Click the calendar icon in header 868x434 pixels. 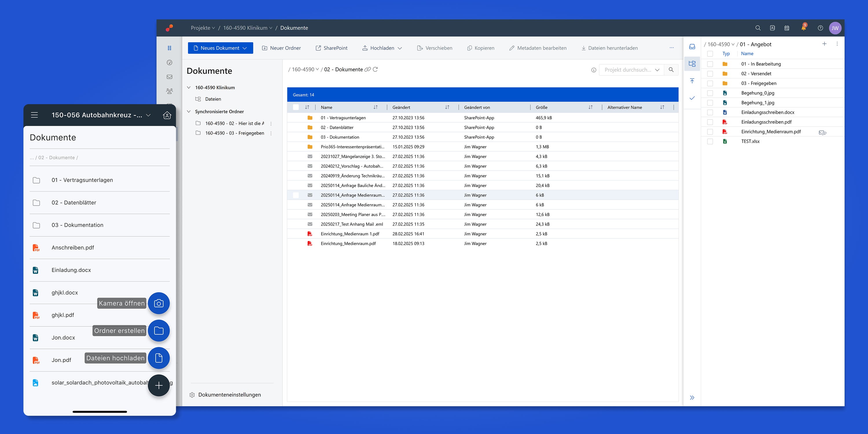(x=787, y=28)
